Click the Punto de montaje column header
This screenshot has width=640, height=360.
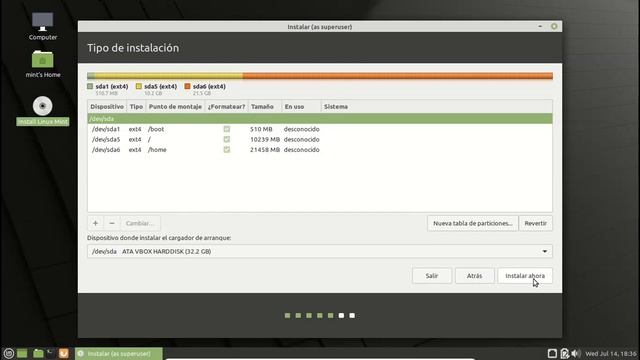tap(175, 107)
